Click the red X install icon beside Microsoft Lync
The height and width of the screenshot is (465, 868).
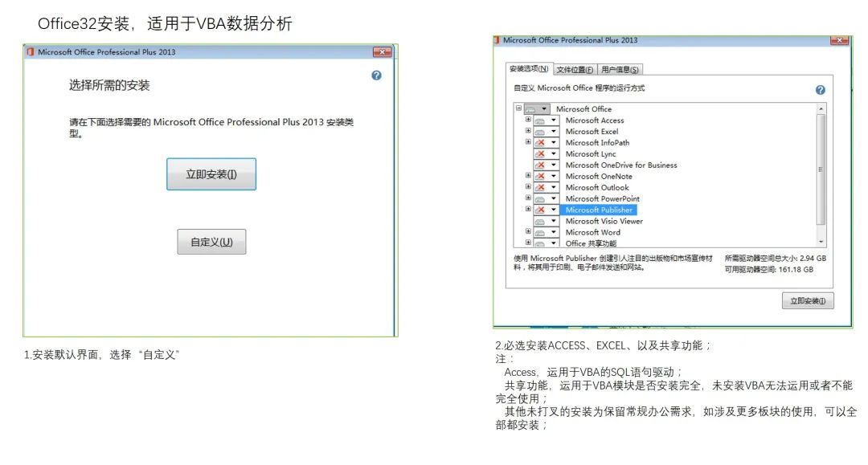point(540,153)
